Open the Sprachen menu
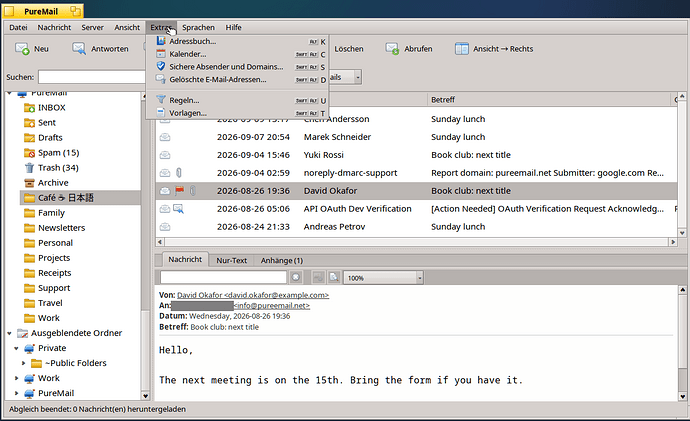 (x=198, y=27)
